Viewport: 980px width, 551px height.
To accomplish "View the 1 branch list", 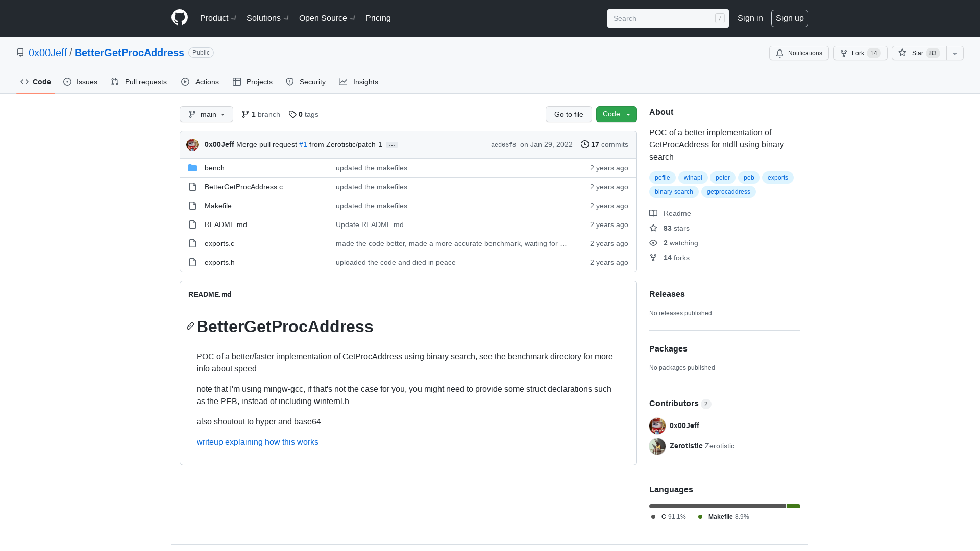I will pyautogui.click(x=261, y=114).
